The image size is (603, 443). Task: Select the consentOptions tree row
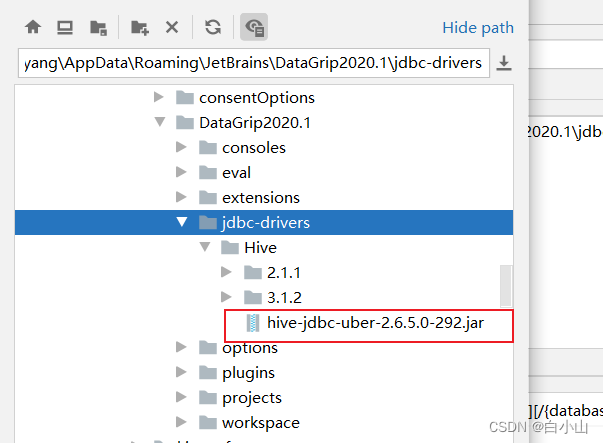[264, 98]
